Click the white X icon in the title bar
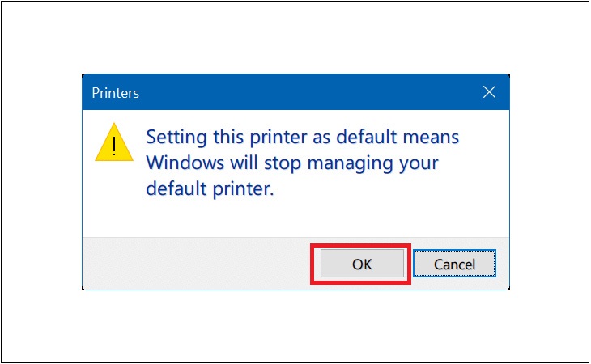Screen dimensions: 591x364 489,92
